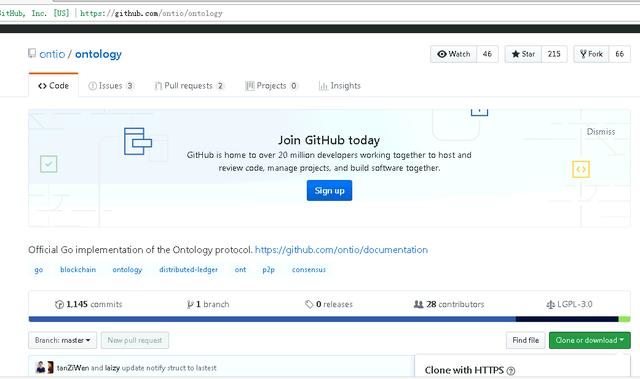Image resolution: width=640 pixels, height=379 pixels.
Task: Select the p2p topic tag
Action: 269,270
